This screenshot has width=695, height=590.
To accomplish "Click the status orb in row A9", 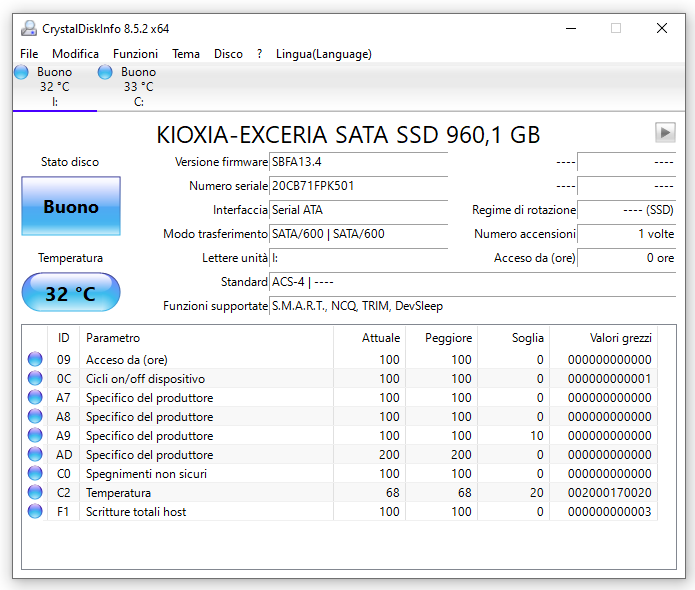I will click(x=35, y=435).
